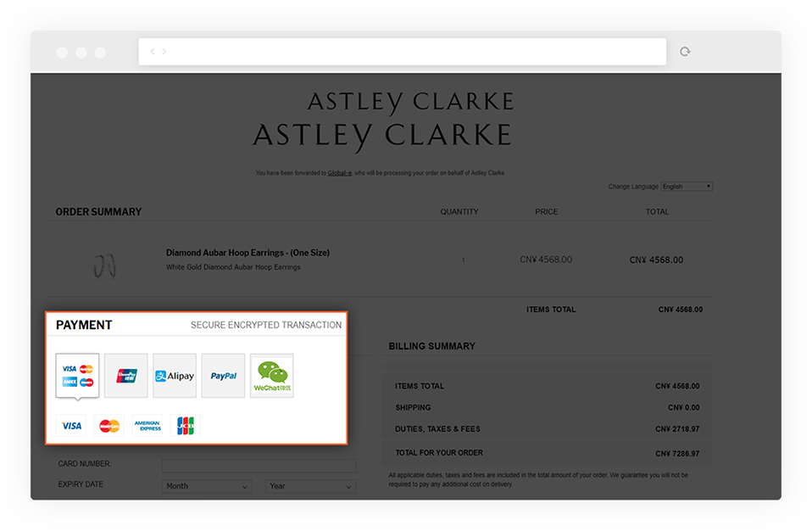Viewport: 812px width, 531px height.
Task: Choose Alipay payment method
Action: pyautogui.click(x=175, y=376)
